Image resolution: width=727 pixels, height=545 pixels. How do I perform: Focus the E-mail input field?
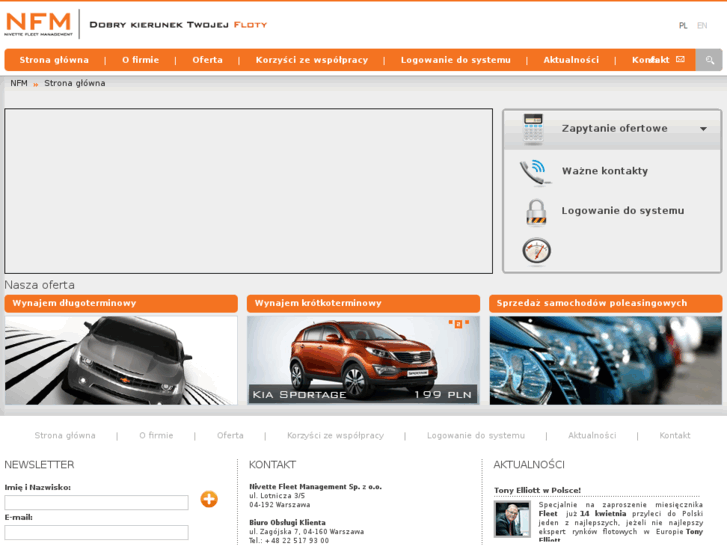click(x=96, y=532)
